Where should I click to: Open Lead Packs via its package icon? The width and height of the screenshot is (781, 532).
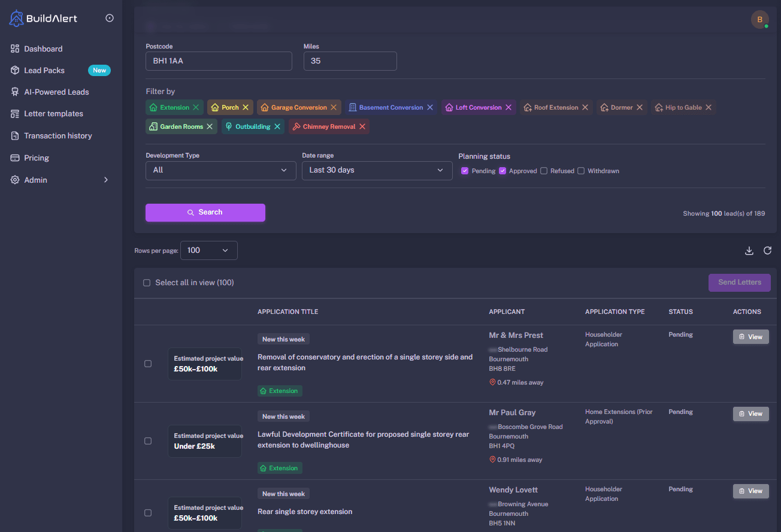pyautogui.click(x=14, y=70)
